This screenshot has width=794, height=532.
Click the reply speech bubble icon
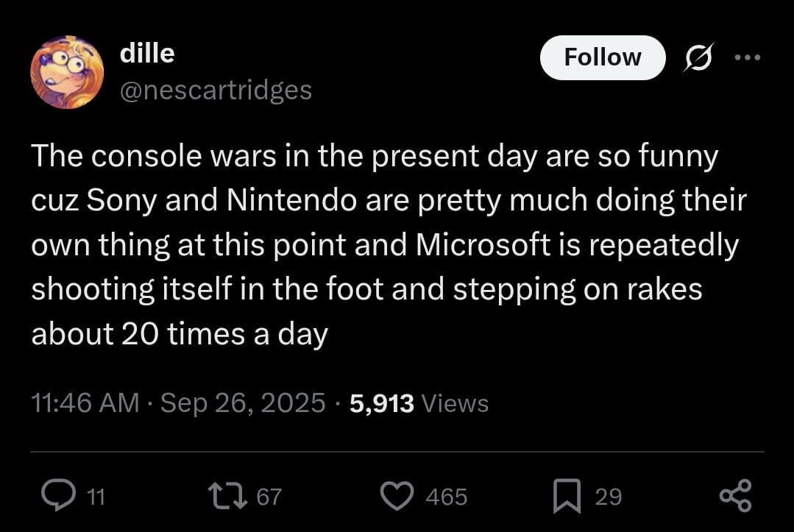[x=56, y=497]
